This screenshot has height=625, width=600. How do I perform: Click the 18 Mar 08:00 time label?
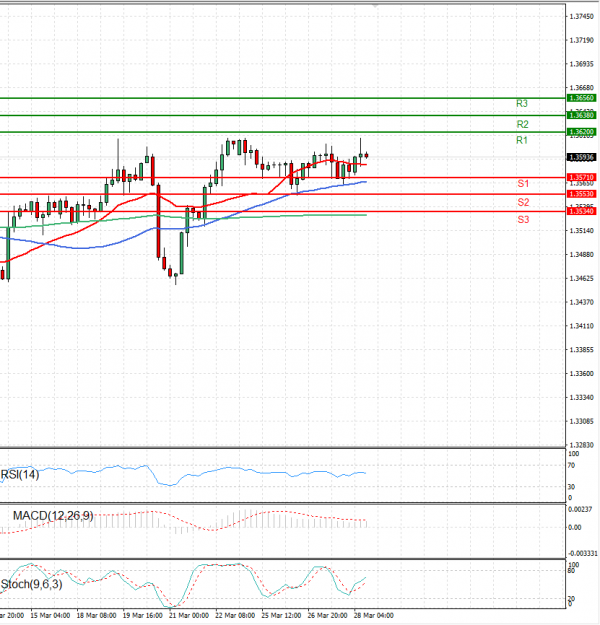[x=96, y=616]
